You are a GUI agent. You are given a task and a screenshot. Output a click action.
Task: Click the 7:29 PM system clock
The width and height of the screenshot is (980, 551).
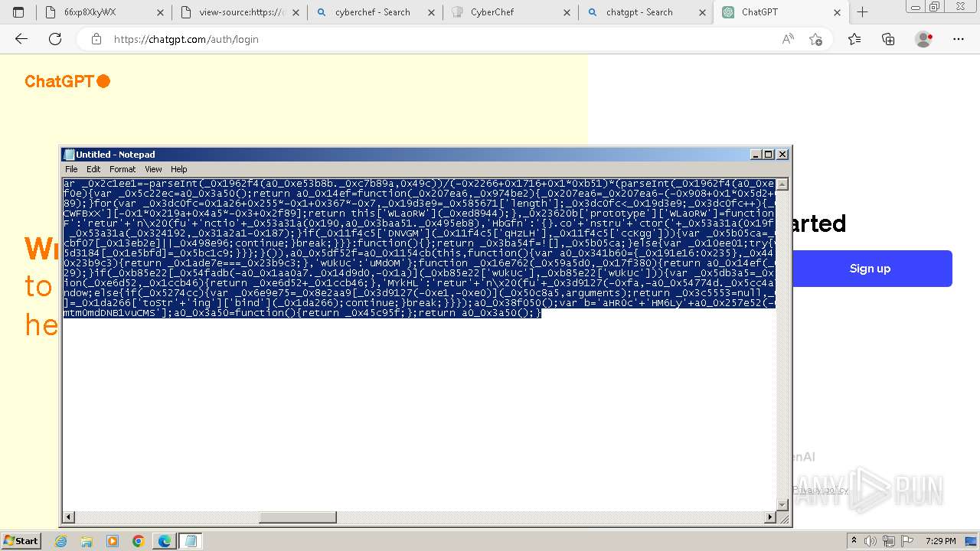tap(939, 541)
